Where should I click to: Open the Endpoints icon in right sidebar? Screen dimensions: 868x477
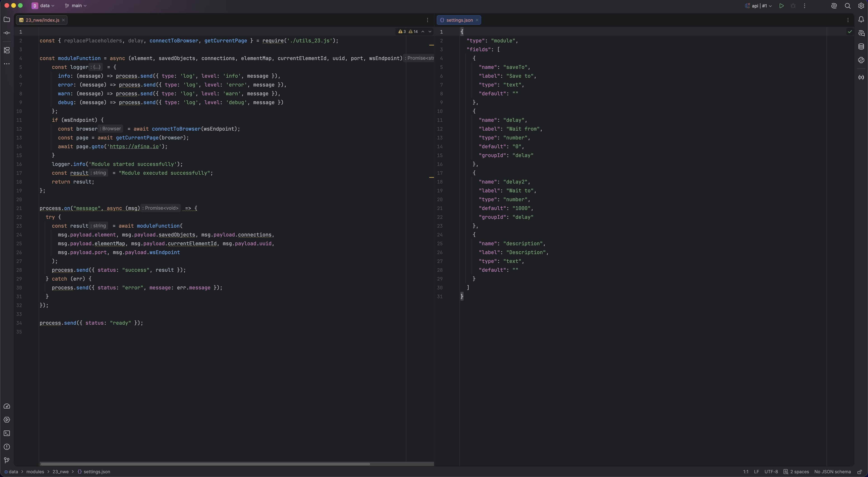861,77
